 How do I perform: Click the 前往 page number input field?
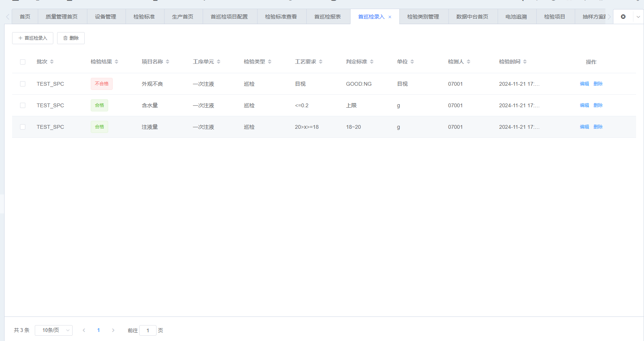148,330
